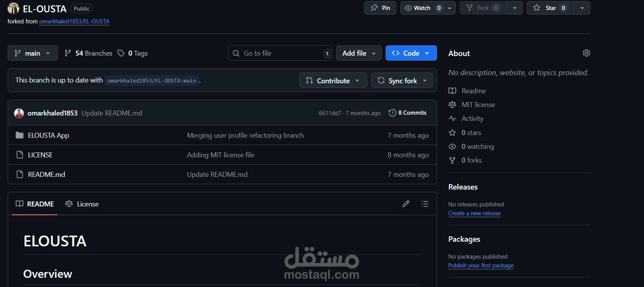The image size is (644, 287).
Task: Open the upstream omarkhaled1853/EL-OUSTA link
Action: point(74,21)
